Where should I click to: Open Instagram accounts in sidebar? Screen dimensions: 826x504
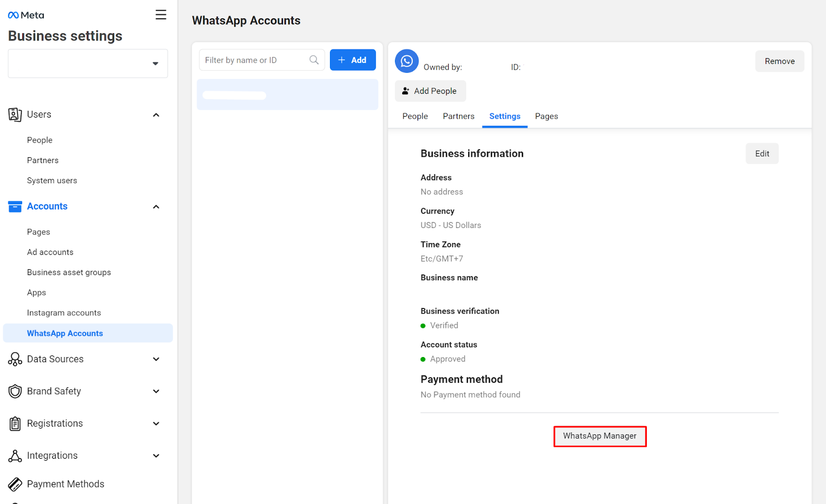click(64, 313)
